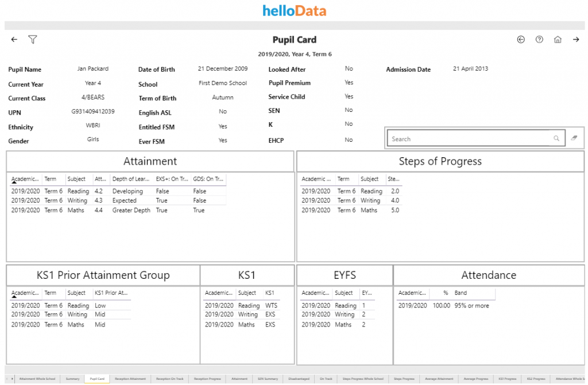This screenshot has width=588, height=385.
Task: Switch to the Summary tab
Action: tap(72, 379)
